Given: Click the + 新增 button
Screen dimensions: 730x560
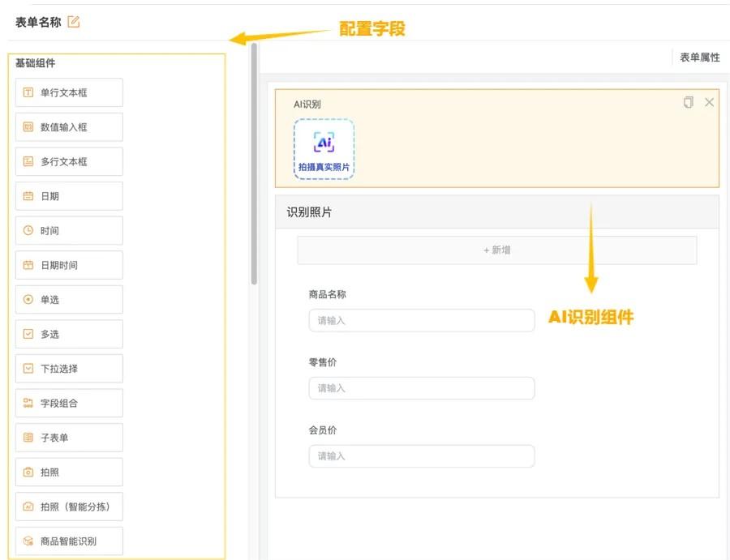Looking at the screenshot, I should [x=496, y=250].
